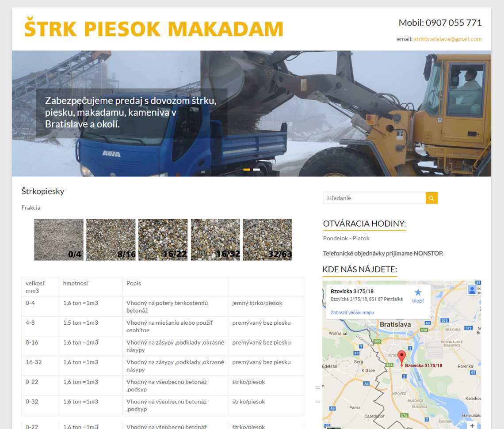
Task: Switch to second white slider indicator
Action: pos(256,170)
